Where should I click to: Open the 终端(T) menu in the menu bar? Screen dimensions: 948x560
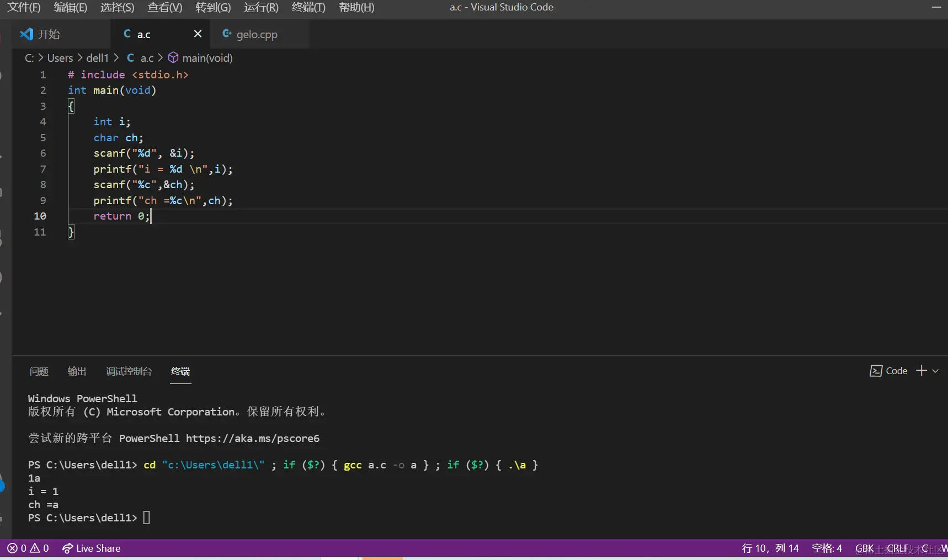point(308,7)
